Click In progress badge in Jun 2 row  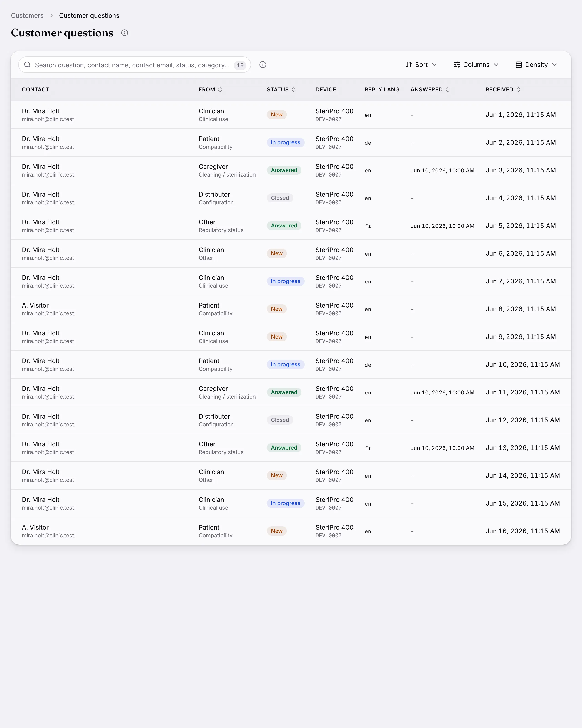(286, 142)
